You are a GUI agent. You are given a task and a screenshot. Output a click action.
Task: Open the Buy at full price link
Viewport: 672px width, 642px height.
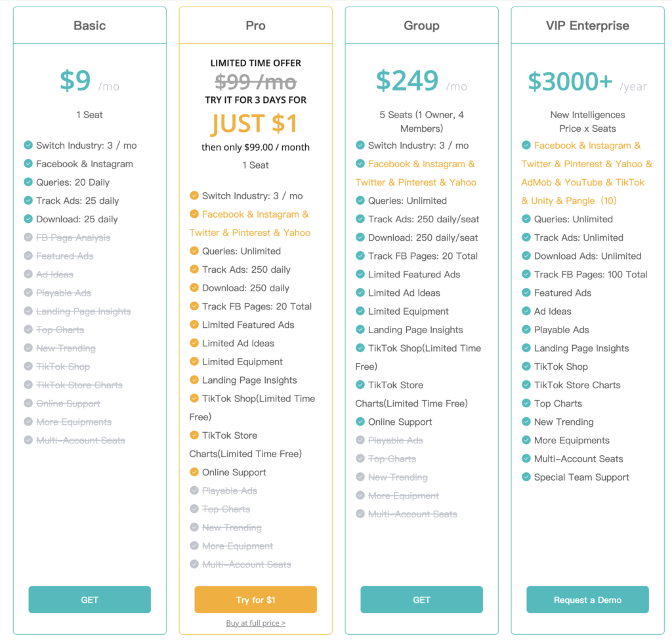(255, 623)
